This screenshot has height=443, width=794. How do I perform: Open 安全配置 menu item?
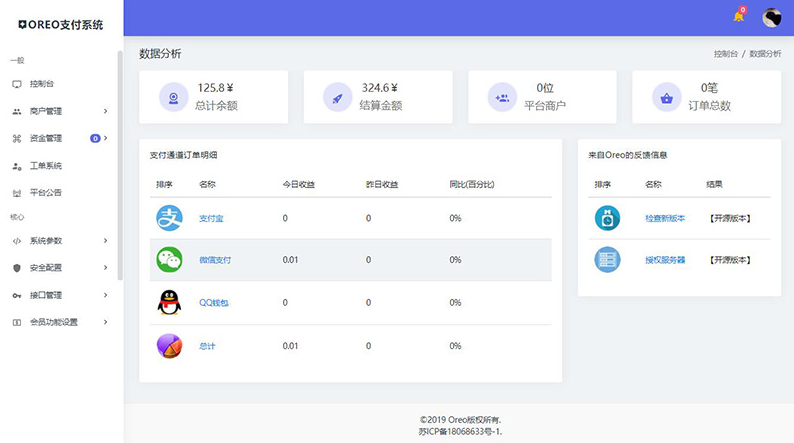46,268
